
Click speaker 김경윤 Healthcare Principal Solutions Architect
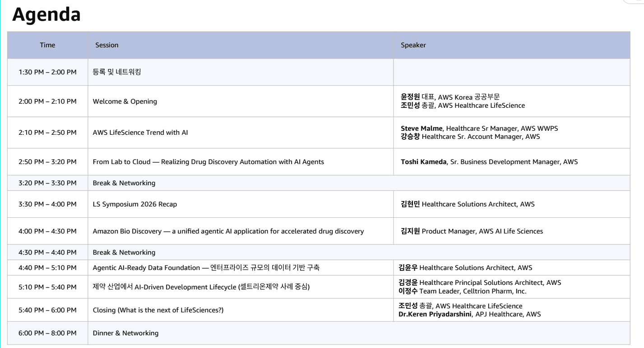480,283
